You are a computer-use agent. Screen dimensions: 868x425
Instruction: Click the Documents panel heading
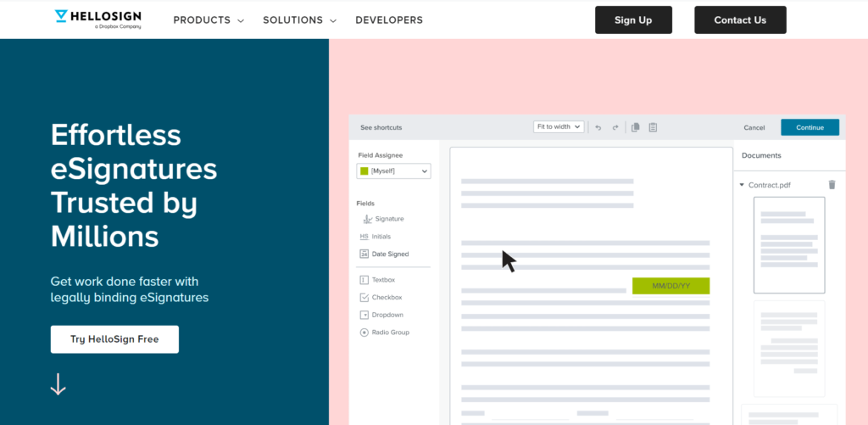pos(761,156)
